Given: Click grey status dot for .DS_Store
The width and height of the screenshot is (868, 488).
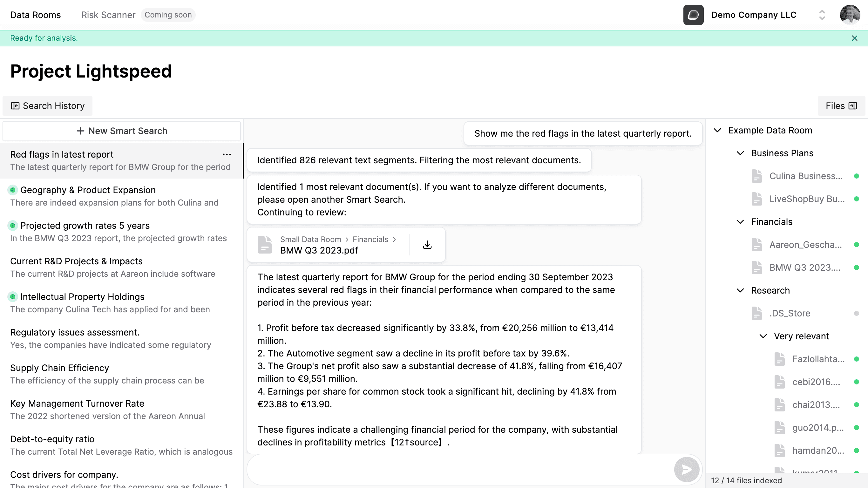Looking at the screenshot, I should coord(856,314).
